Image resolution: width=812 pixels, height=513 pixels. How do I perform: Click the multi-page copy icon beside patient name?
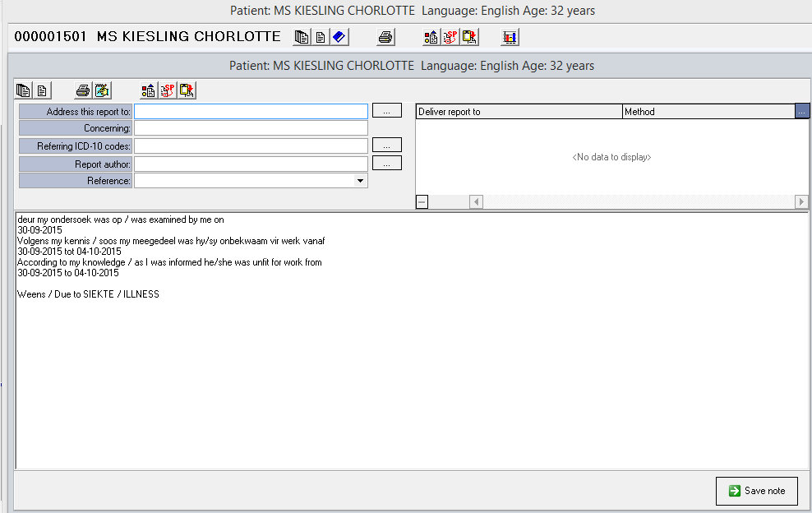point(302,37)
